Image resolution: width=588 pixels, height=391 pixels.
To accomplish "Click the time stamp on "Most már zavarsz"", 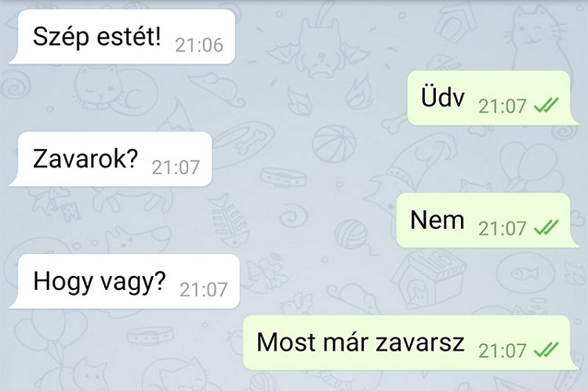I will (x=503, y=350).
